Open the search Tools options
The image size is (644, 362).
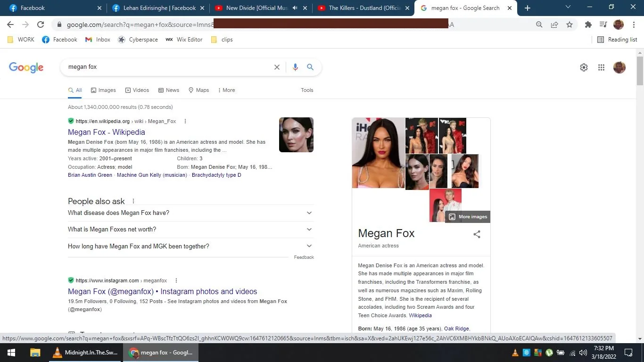pos(307,90)
